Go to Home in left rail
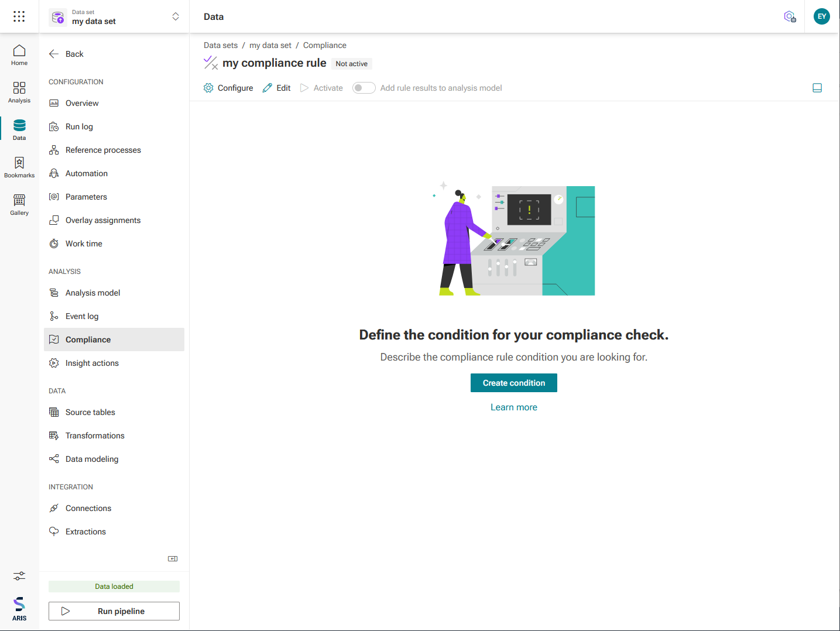 click(19, 56)
